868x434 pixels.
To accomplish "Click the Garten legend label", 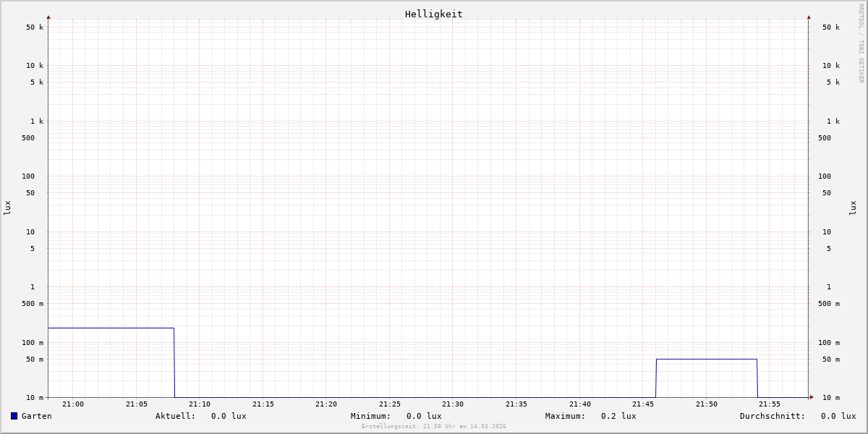I will click(37, 416).
